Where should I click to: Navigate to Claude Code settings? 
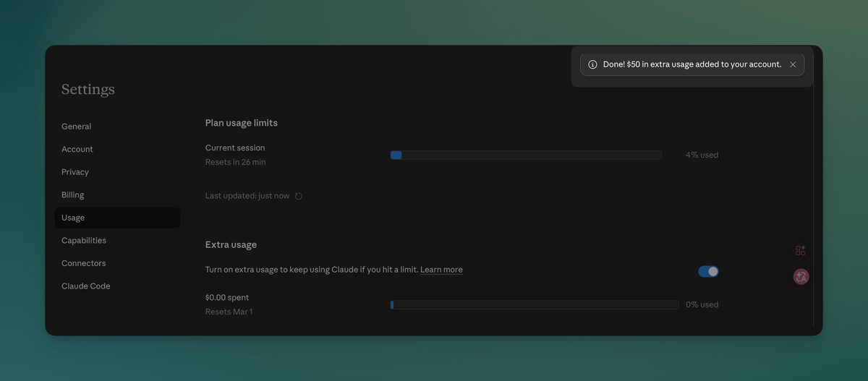coord(86,286)
